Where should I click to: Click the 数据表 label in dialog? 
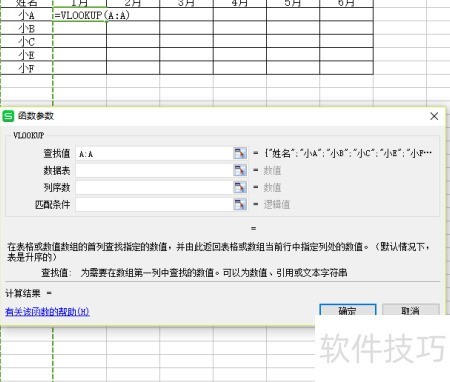57,171
